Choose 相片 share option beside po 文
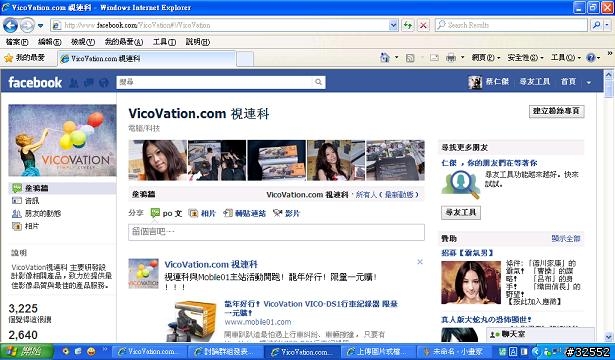This screenshot has height=360, width=615. point(202,213)
